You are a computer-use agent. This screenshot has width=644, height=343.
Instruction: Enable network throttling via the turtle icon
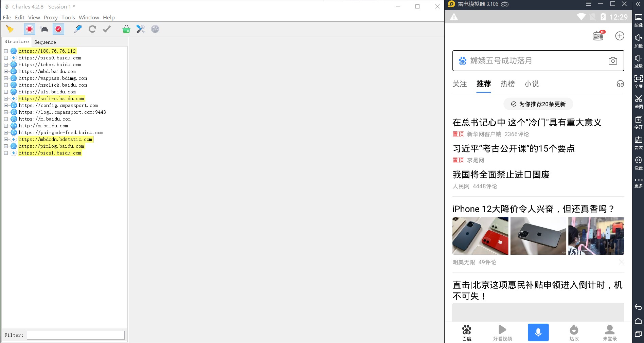[x=43, y=29]
